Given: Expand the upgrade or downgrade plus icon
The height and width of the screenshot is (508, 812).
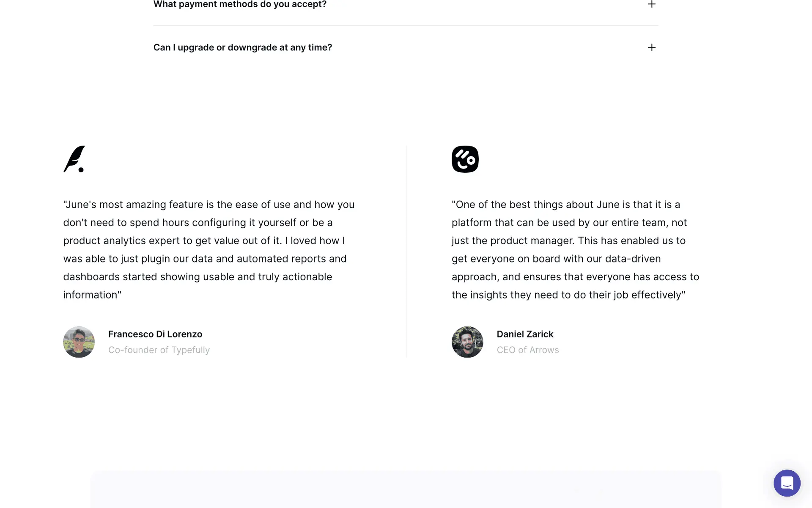Looking at the screenshot, I should pyautogui.click(x=651, y=47).
